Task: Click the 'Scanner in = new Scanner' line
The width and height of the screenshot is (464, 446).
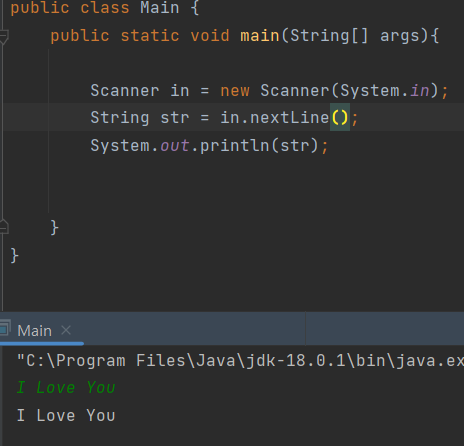Action: click(x=269, y=91)
